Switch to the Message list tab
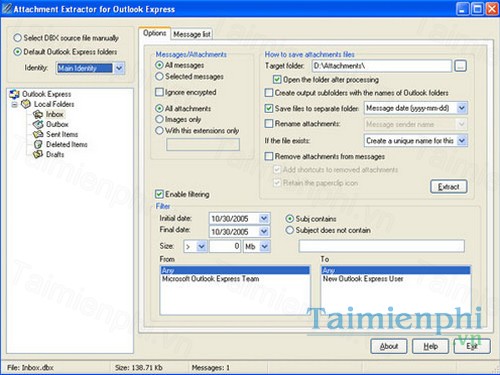Viewport: 500px width, 375px height. pos(192,34)
